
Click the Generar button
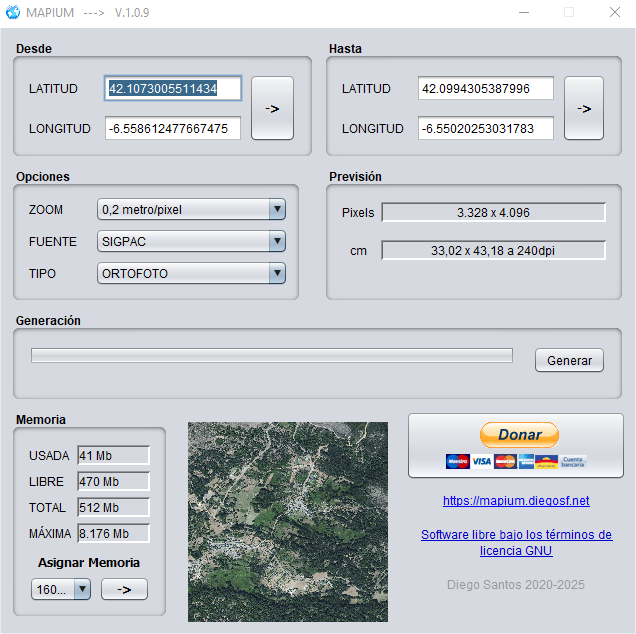coord(569,360)
